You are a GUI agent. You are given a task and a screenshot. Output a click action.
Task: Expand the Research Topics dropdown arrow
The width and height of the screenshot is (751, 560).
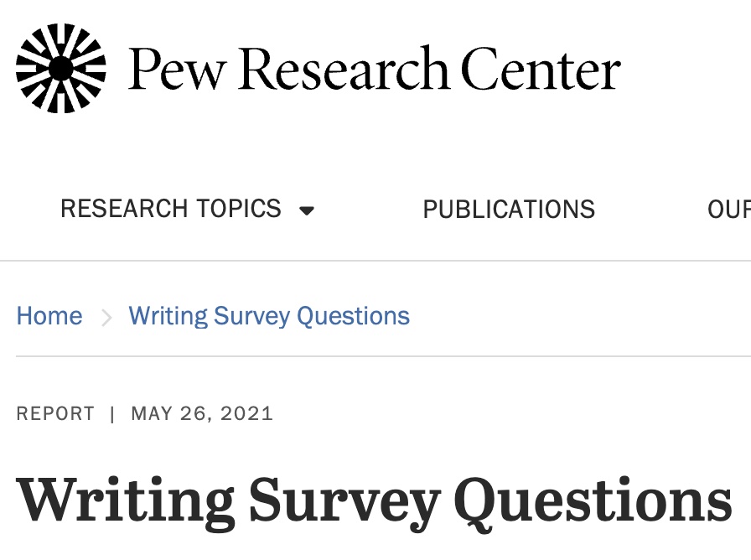click(x=307, y=210)
